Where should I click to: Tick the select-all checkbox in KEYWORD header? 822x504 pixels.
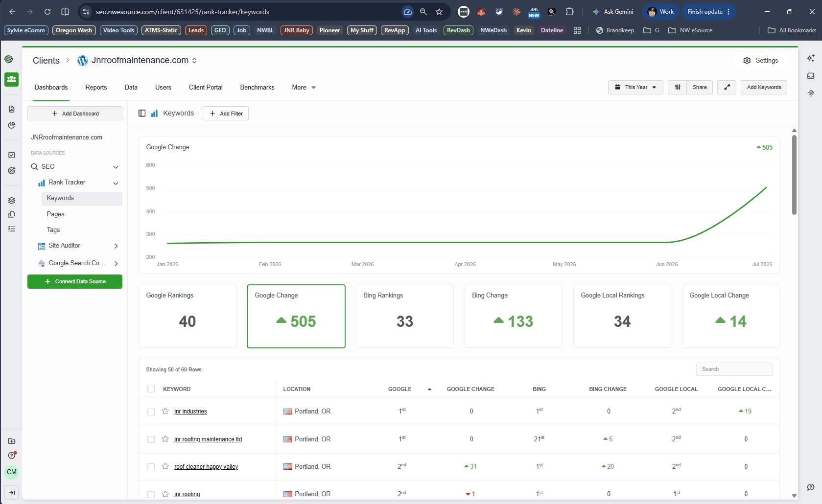tap(151, 389)
